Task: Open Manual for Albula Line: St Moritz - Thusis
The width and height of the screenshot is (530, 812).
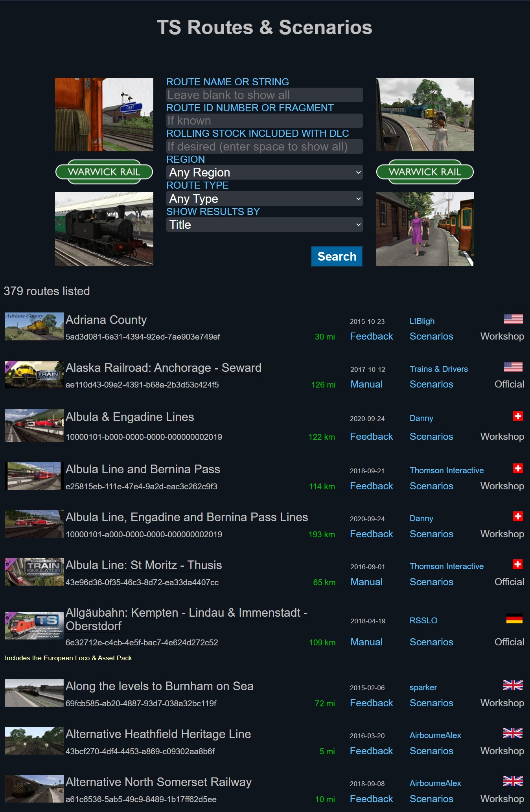Action: click(x=366, y=582)
